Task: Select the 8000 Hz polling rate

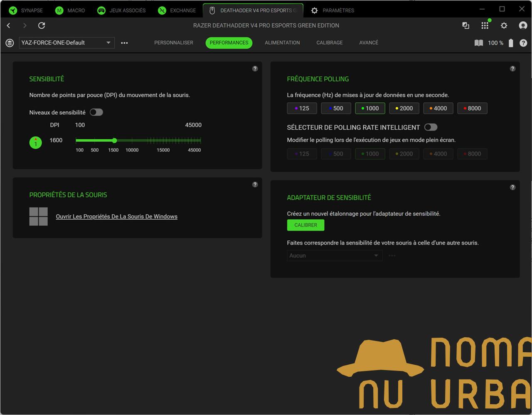Action: 472,108
